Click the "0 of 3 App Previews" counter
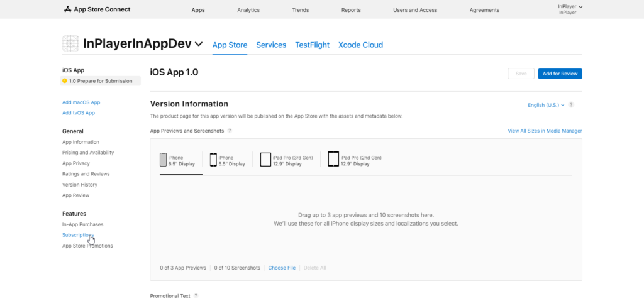This screenshot has height=301, width=644. [183, 268]
